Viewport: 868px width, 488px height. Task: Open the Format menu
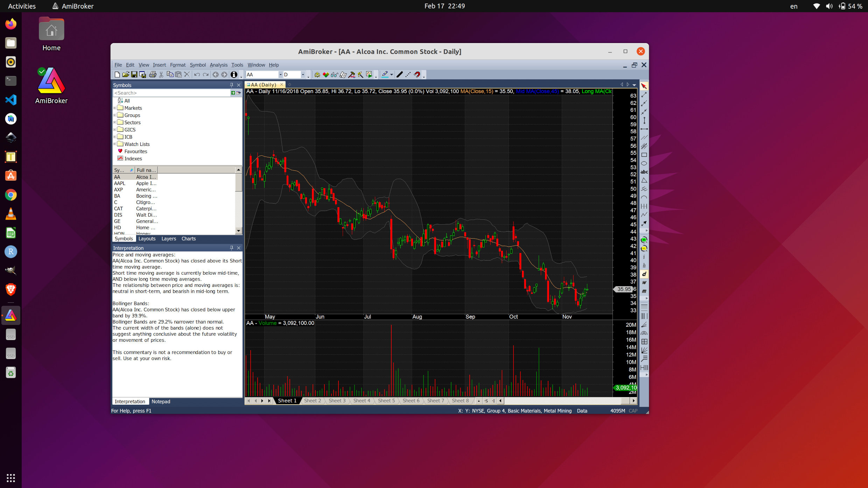point(178,65)
